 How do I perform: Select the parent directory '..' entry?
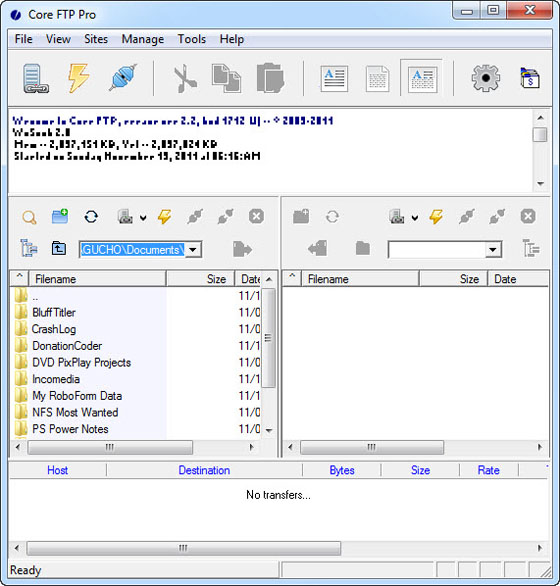click(x=35, y=297)
